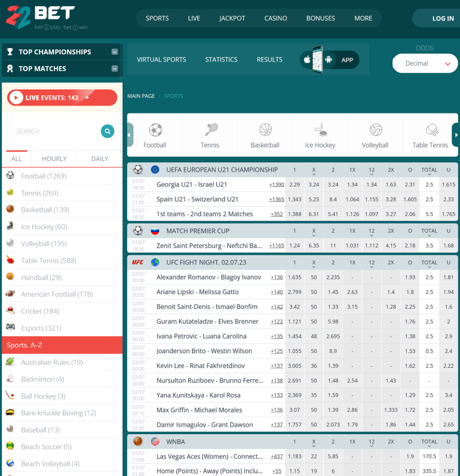The height and width of the screenshot is (476, 460).
Task: Select odds 1.343 for Spain U21 win
Action: tap(294, 199)
